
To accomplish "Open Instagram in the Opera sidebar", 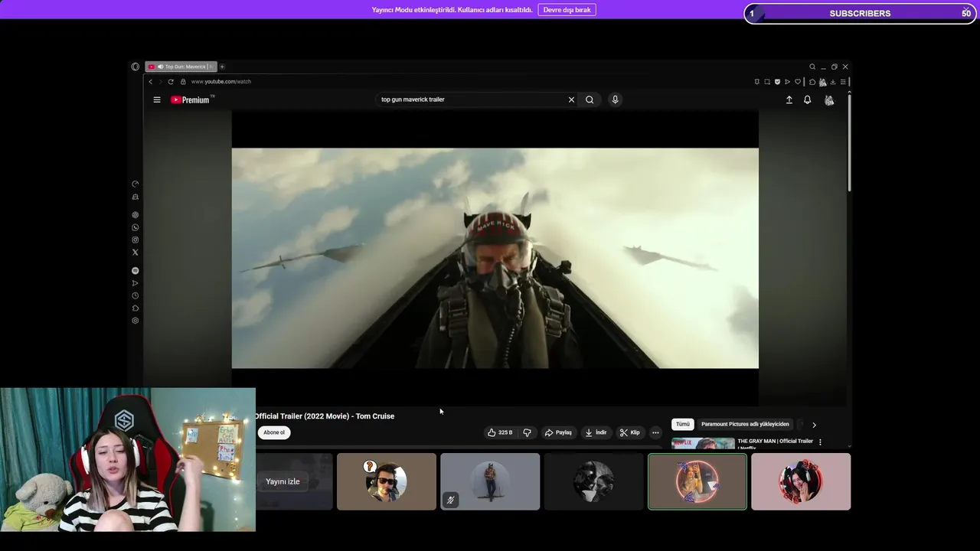I will tap(136, 240).
